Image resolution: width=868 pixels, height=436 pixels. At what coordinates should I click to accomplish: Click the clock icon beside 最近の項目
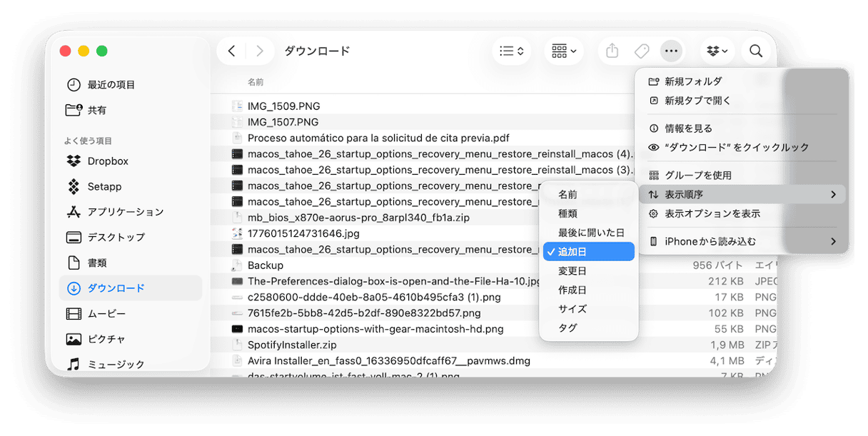[74, 85]
